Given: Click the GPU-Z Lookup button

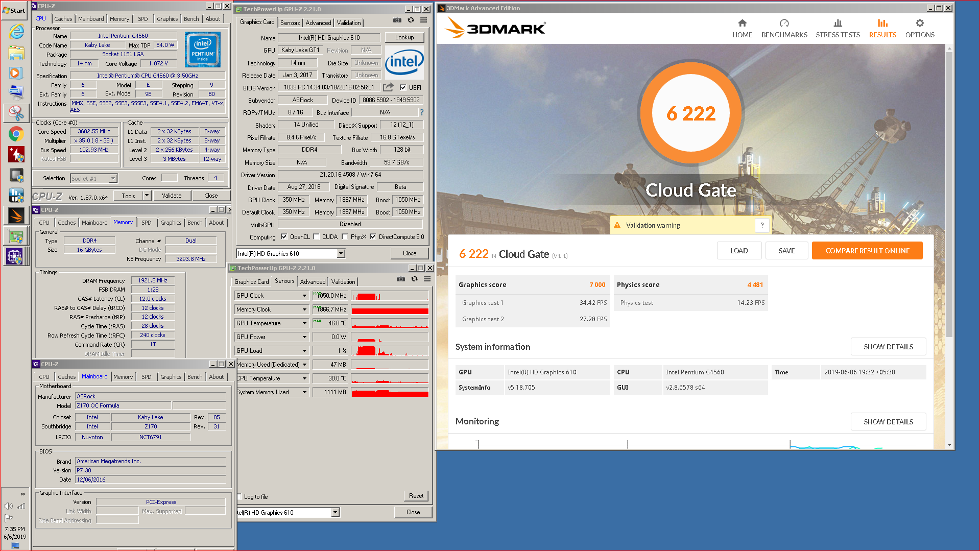Looking at the screenshot, I should click(x=404, y=37).
